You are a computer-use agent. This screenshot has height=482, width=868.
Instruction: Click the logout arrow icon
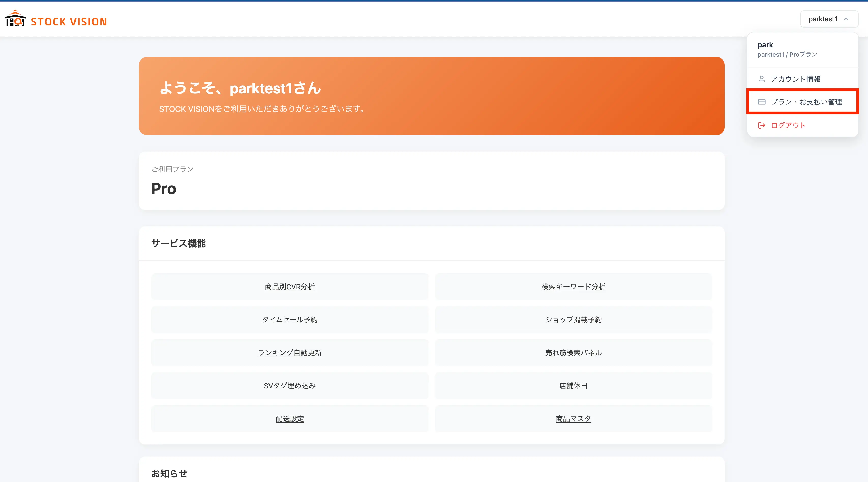point(761,125)
